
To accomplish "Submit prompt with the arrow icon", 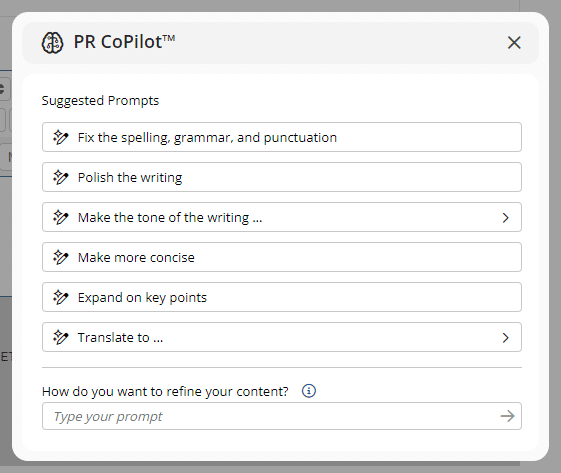I will [507, 416].
